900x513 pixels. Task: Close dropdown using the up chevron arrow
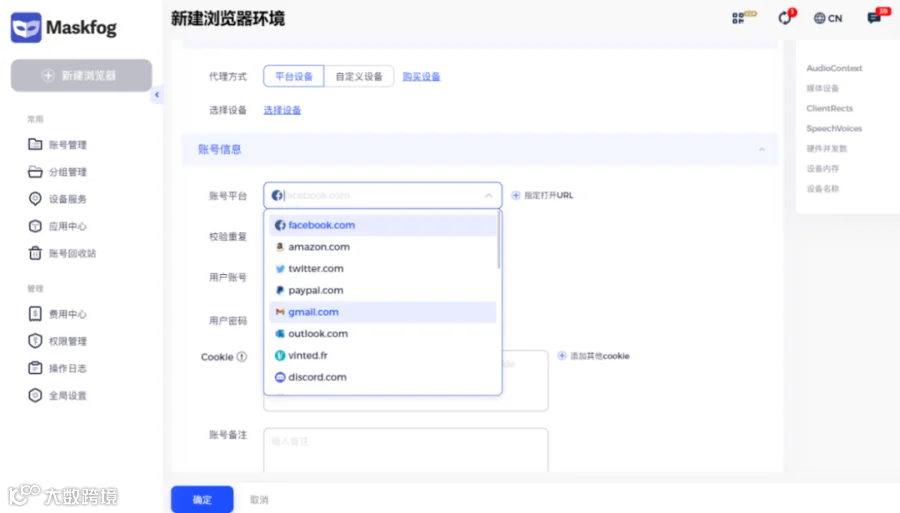[488, 196]
